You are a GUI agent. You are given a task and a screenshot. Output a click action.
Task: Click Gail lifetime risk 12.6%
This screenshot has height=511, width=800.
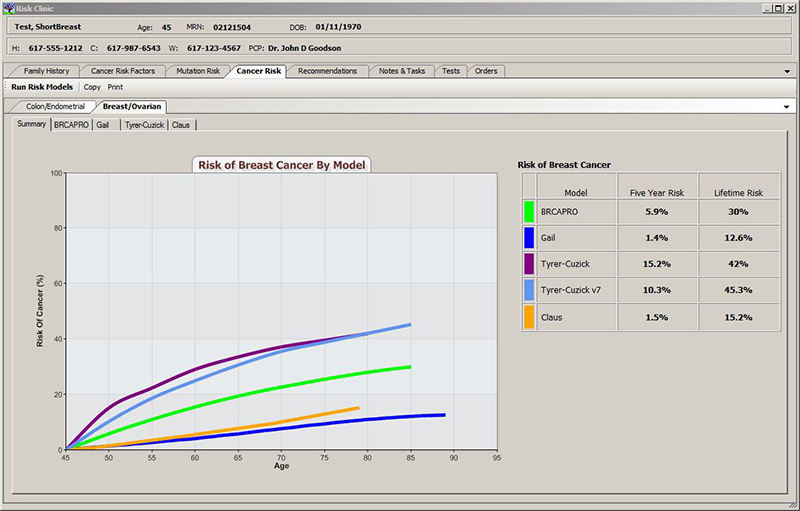point(738,238)
